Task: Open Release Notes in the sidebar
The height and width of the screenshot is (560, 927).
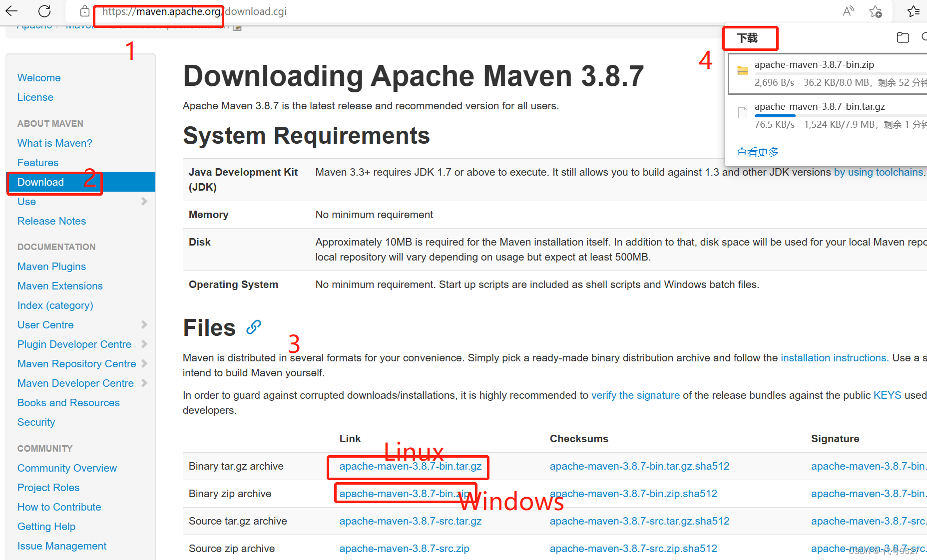Action: [51, 221]
